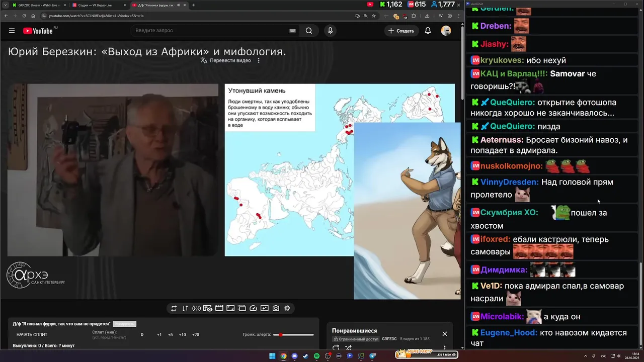Click the +20 split minutes button
This screenshot has width=644, height=362.
pyautogui.click(x=195, y=334)
